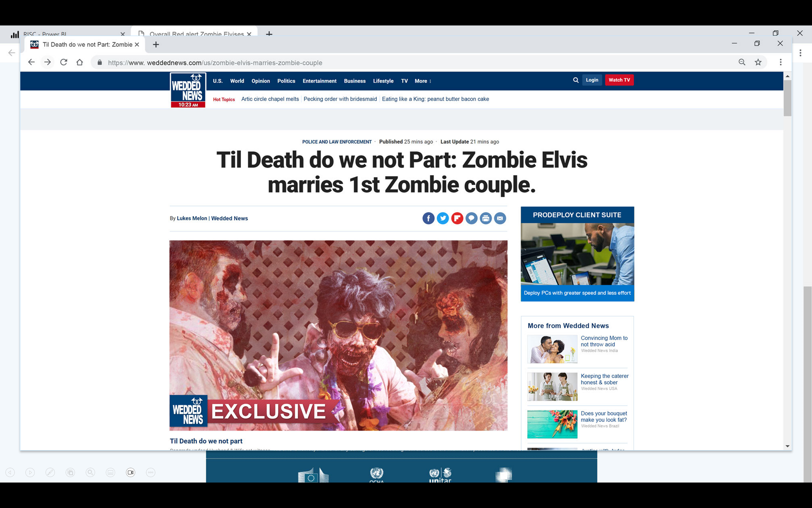
Task: Reload the Wedded News page
Action: (63, 62)
